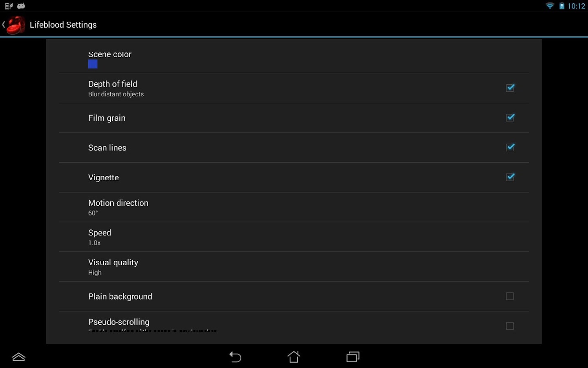The image size is (588, 368).
Task: Tap the up-arrow icon in the navigation bar
Action: [x=19, y=357]
